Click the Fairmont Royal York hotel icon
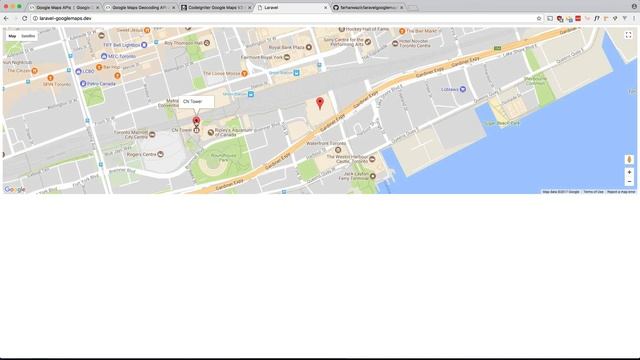 pyautogui.click(x=287, y=58)
